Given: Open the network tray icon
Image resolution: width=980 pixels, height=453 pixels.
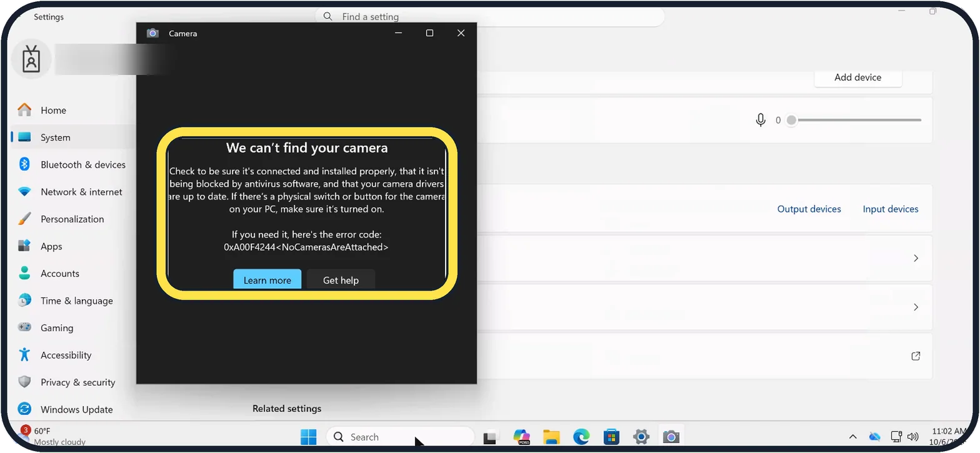Looking at the screenshot, I should [896, 436].
